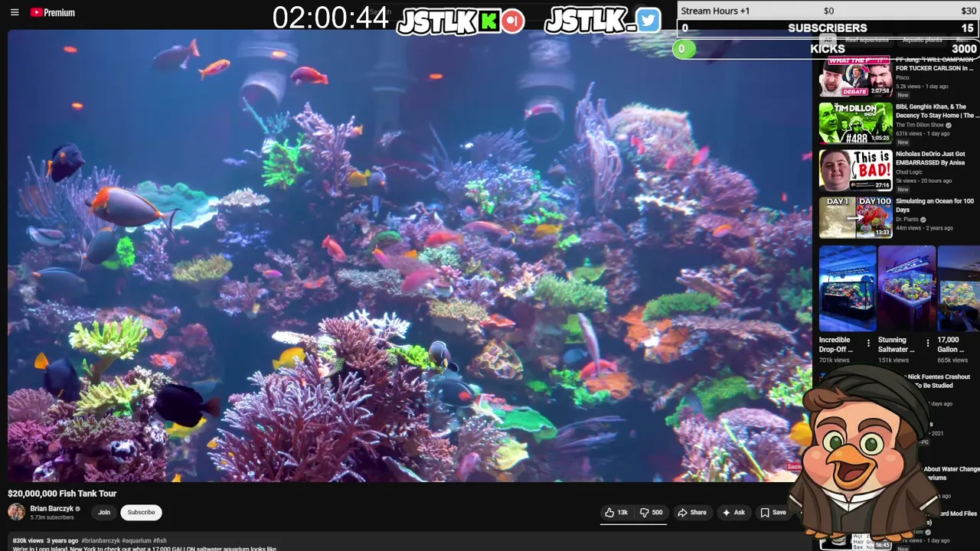
Task: Open Tim Dillon #488 video thumbnail
Action: (x=855, y=123)
